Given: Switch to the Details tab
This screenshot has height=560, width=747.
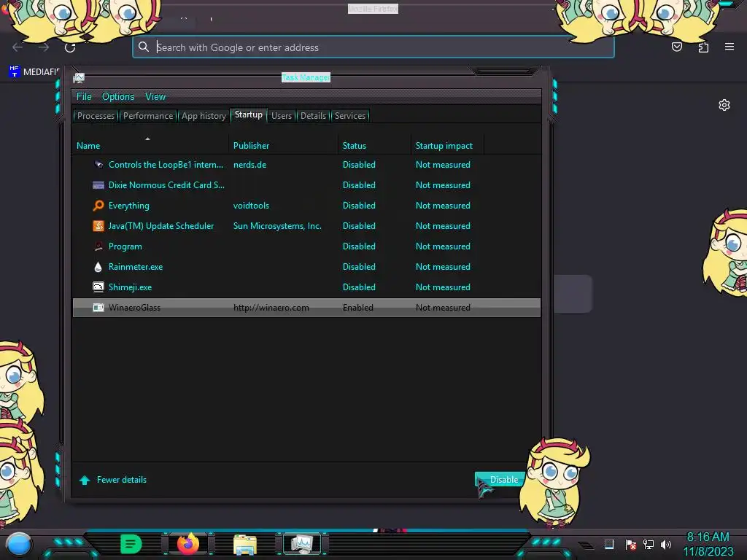Looking at the screenshot, I should pyautogui.click(x=313, y=116).
